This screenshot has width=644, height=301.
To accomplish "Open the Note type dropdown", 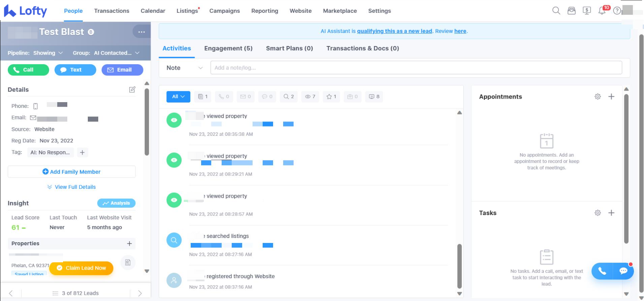I will tap(184, 68).
